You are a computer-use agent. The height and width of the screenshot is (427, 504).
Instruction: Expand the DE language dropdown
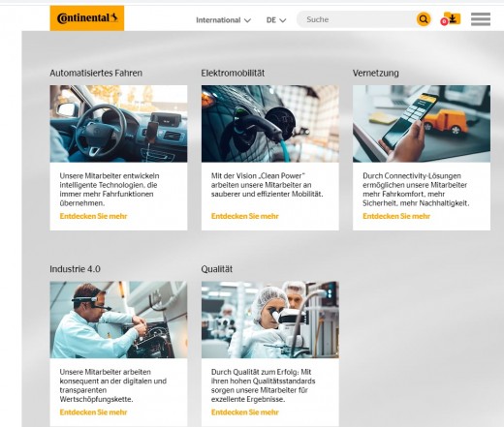click(x=276, y=20)
